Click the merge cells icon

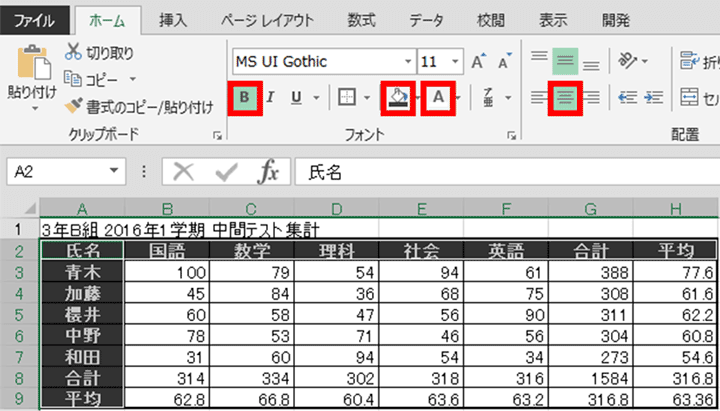(689, 97)
